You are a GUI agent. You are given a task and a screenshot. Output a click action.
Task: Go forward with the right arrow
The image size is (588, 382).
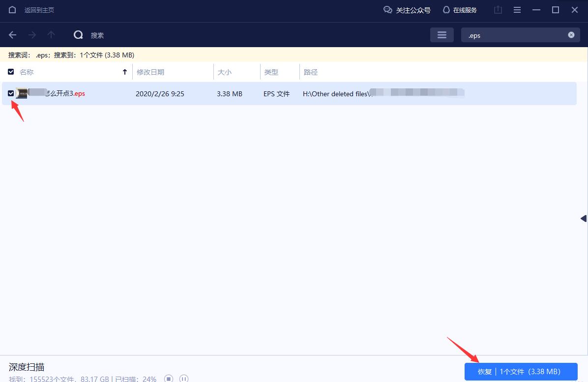(32, 35)
